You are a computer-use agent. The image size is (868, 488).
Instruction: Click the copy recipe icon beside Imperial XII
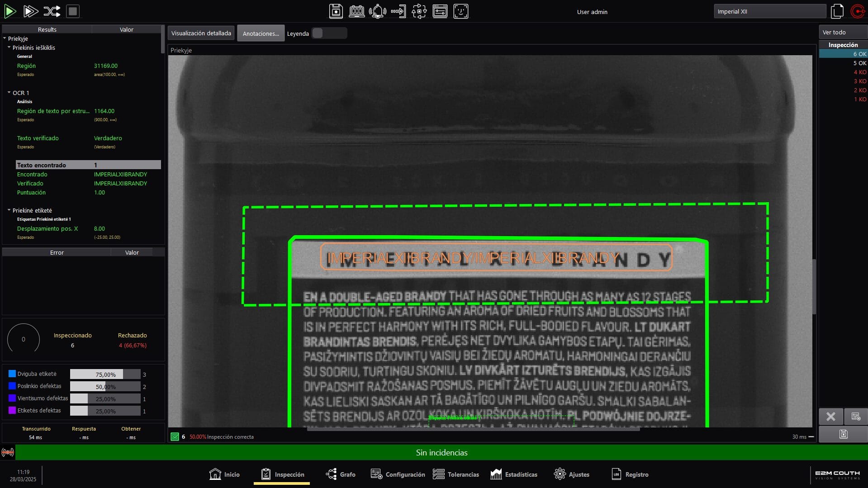pos(837,11)
